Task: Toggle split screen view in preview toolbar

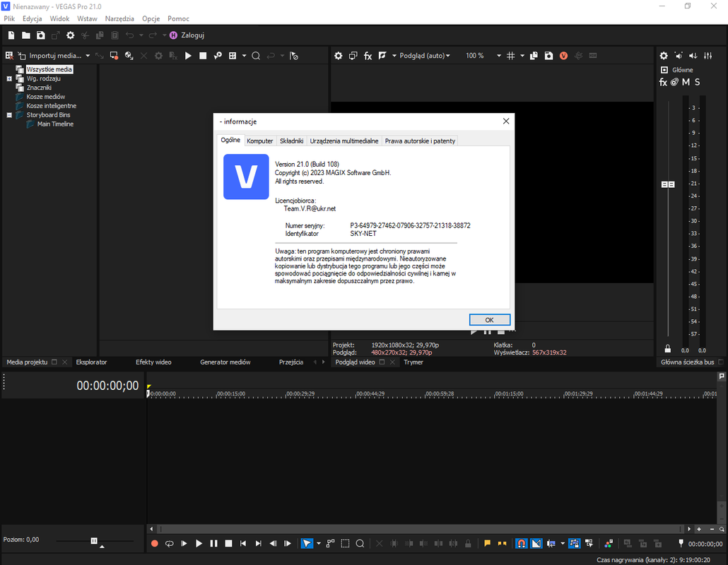Action: pyautogui.click(x=382, y=56)
